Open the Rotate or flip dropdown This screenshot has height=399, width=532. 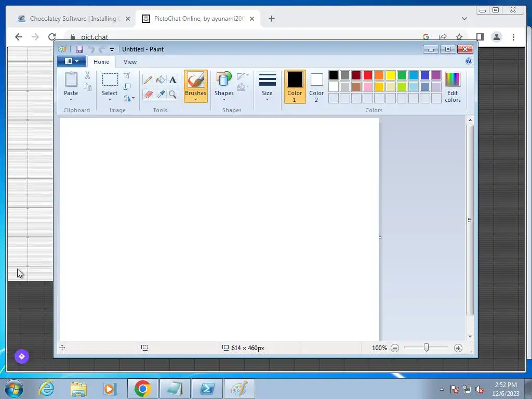(x=129, y=98)
